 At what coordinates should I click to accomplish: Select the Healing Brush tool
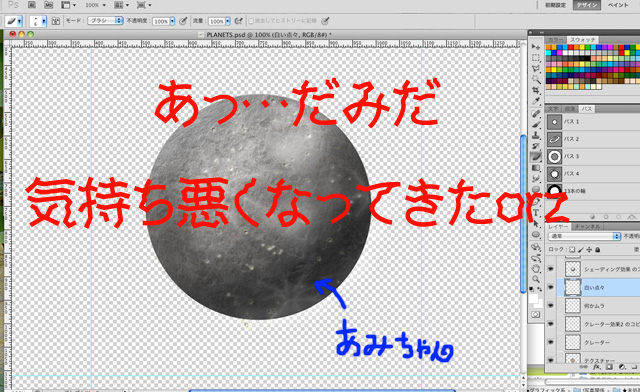pyautogui.click(x=536, y=114)
